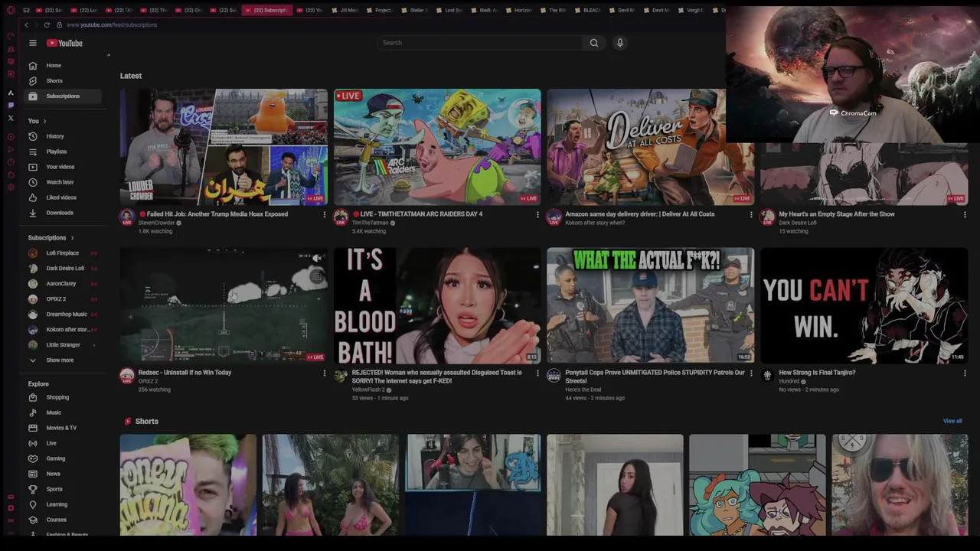Click the YouTube logo

pos(64,43)
